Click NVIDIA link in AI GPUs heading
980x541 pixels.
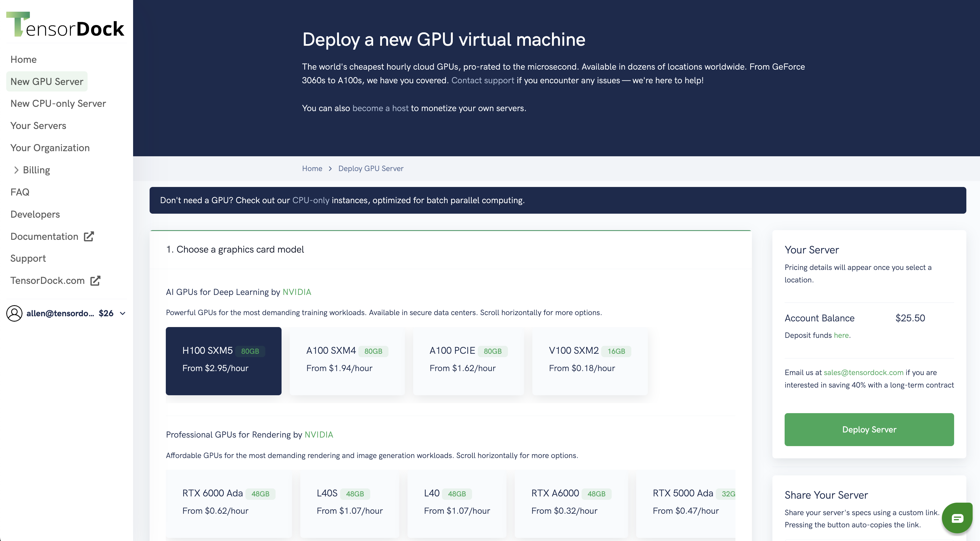(297, 292)
